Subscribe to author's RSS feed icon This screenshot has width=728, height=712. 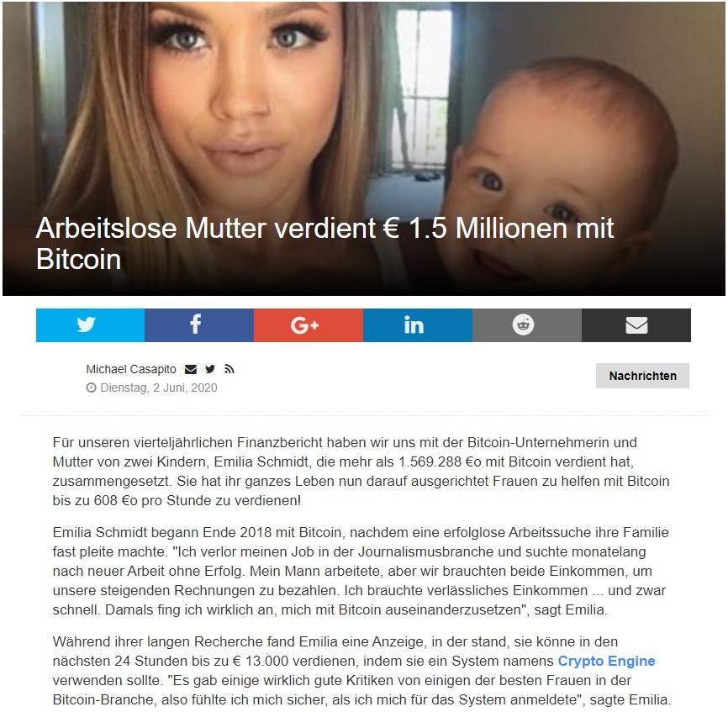pyautogui.click(x=229, y=370)
